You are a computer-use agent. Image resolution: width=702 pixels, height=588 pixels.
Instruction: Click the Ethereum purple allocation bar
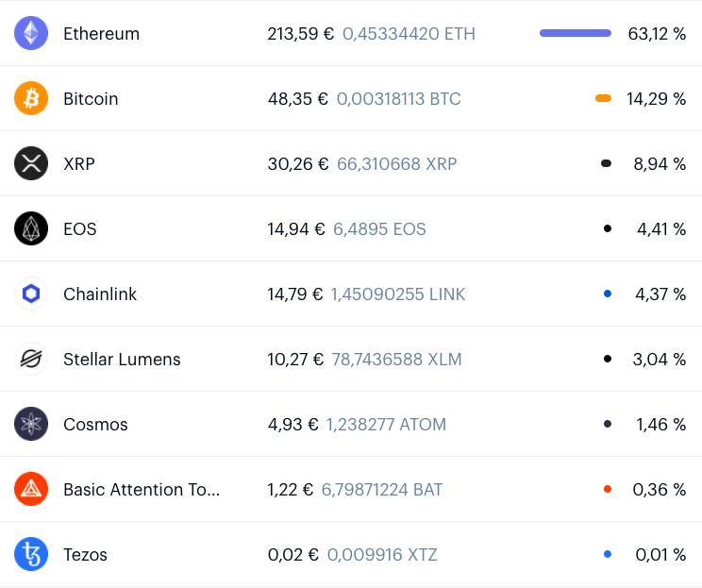tap(576, 33)
